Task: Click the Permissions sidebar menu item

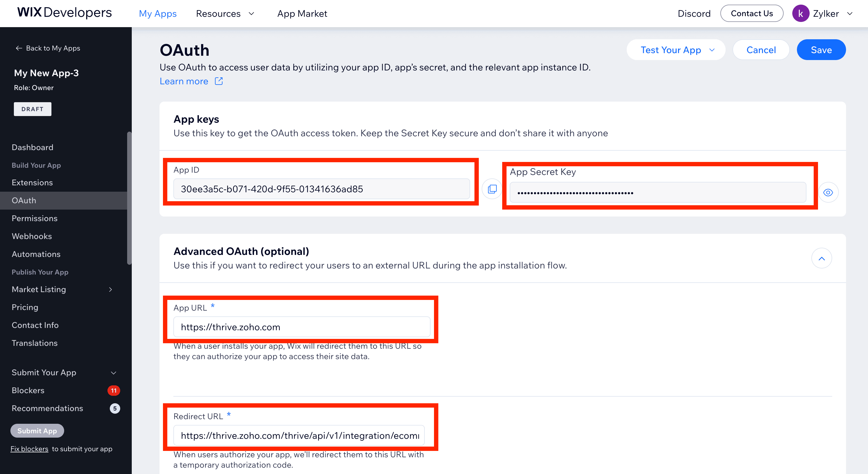Action: tap(34, 218)
